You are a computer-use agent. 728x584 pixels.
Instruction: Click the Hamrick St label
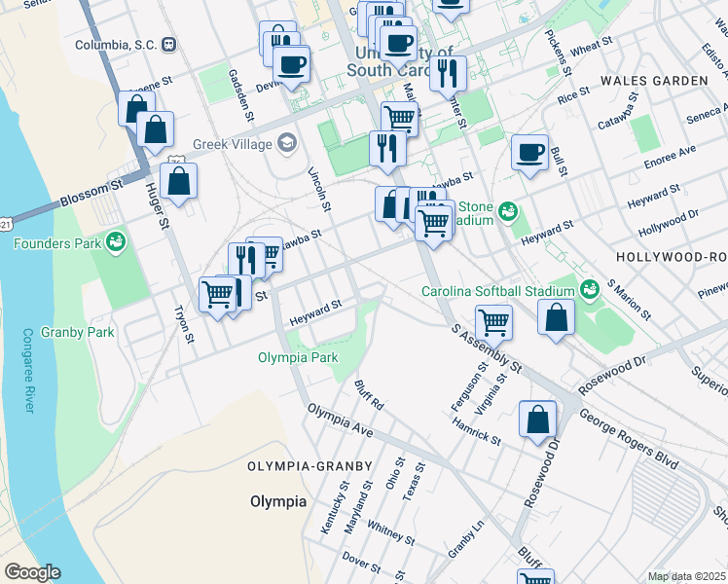476,432
